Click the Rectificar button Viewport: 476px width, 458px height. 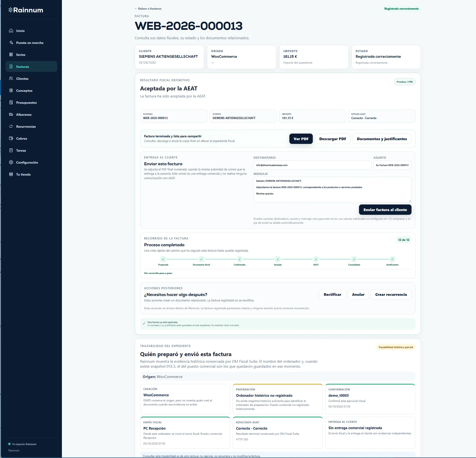coord(332,295)
